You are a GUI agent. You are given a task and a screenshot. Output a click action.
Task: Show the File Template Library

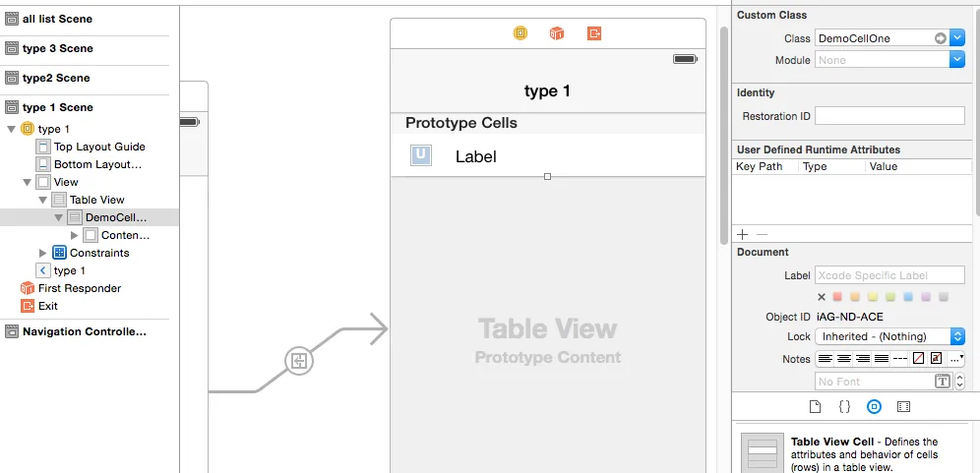[815, 406]
